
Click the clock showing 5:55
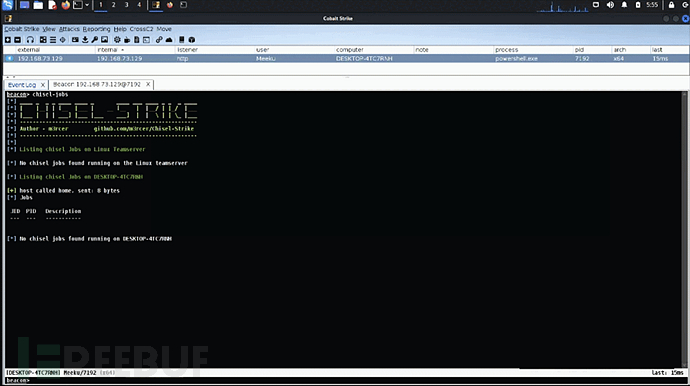[x=652, y=5]
